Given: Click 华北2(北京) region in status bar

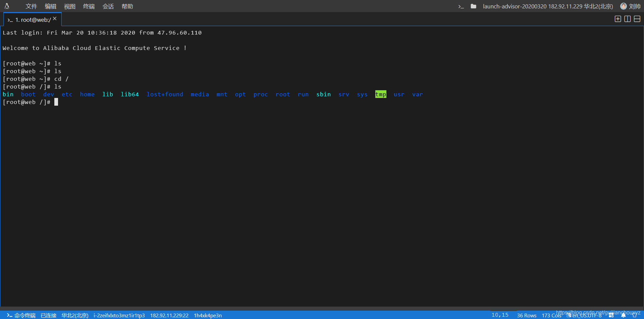Looking at the screenshot, I should click(x=75, y=315).
